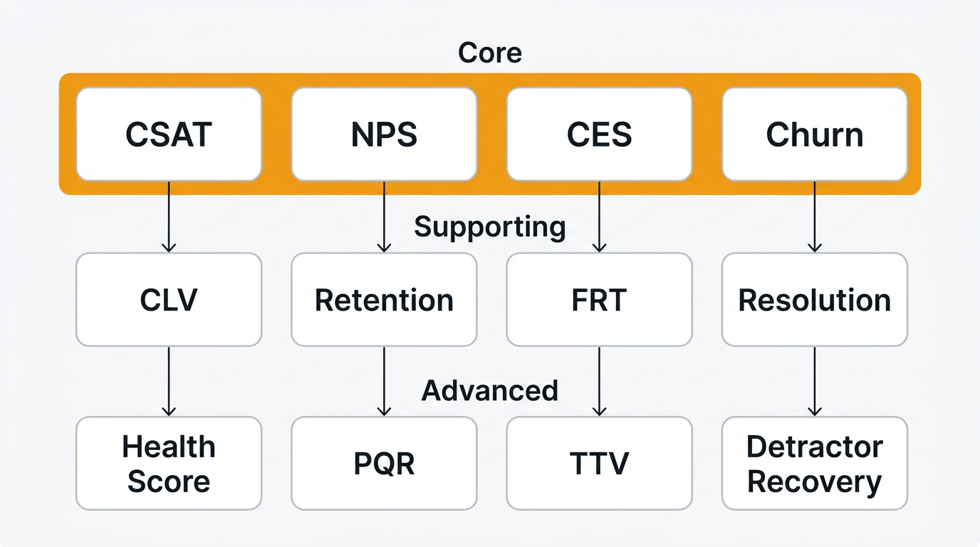Viewport: 980px width, 547px height.
Task: Click the arrow from CLV to Health Score
Action: tap(169, 381)
